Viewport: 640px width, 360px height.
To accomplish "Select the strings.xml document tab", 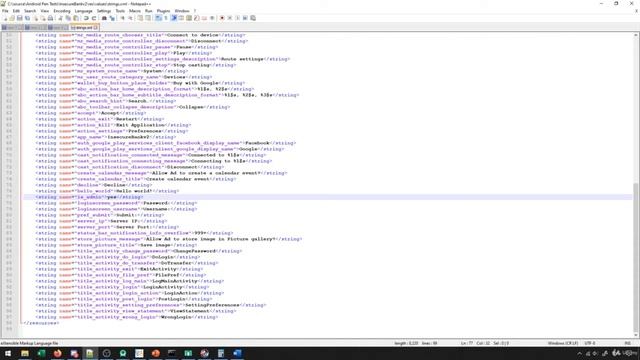I will pyautogui.click(x=83, y=27).
